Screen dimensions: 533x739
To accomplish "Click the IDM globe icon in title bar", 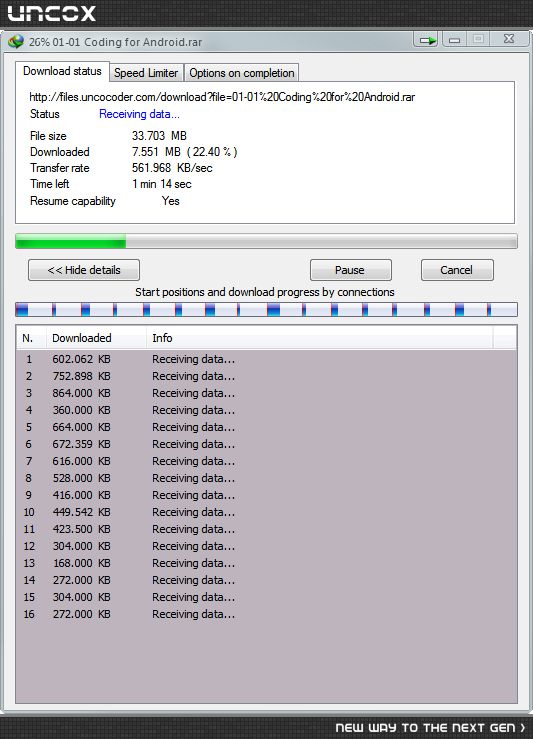I will (16, 41).
